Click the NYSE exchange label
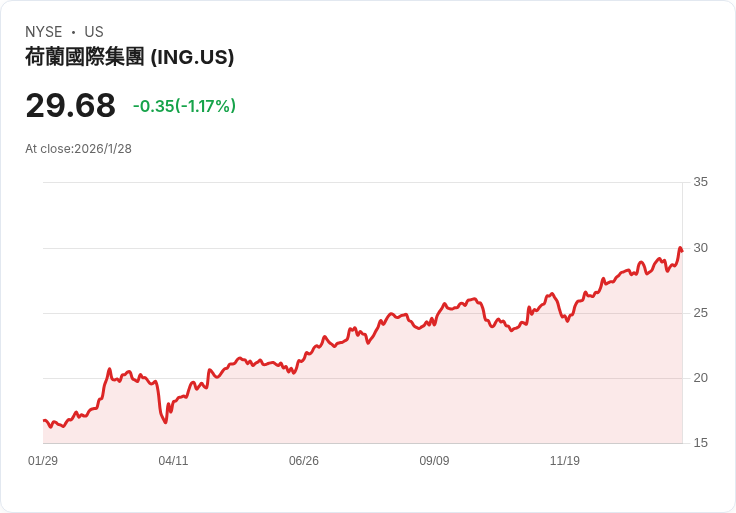The image size is (736, 513). [44, 32]
